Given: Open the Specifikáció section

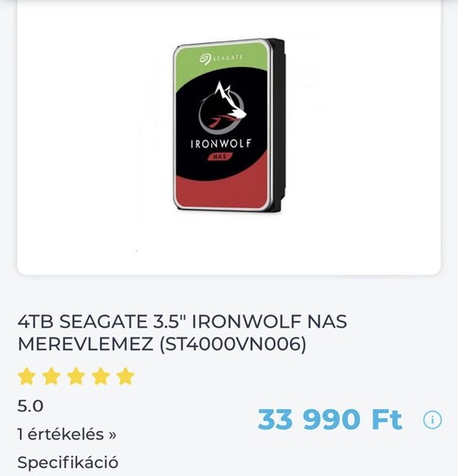Looking at the screenshot, I should tap(68, 462).
